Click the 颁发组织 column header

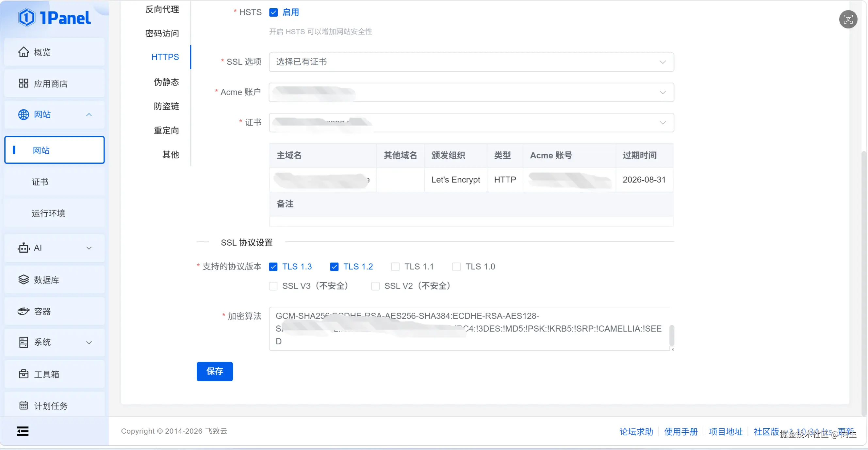tap(456, 156)
